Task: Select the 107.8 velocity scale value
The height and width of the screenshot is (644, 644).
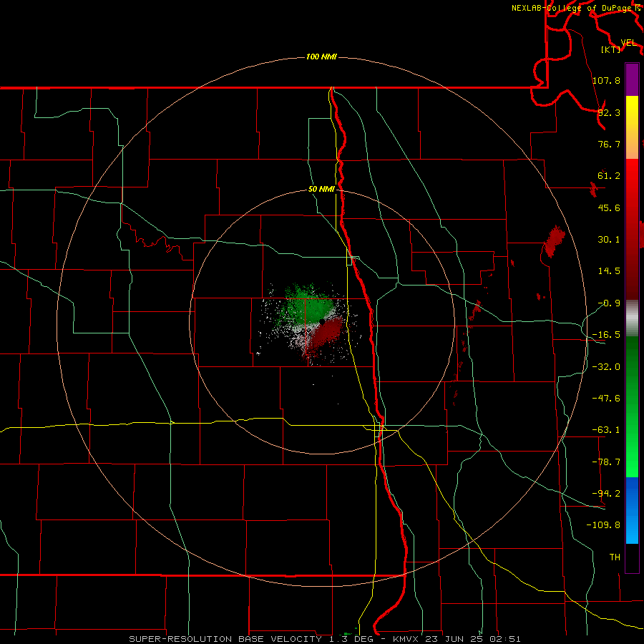Action: tap(606, 80)
